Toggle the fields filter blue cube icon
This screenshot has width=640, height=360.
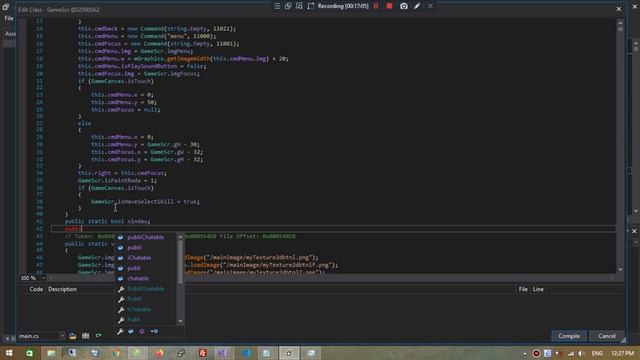131,331
